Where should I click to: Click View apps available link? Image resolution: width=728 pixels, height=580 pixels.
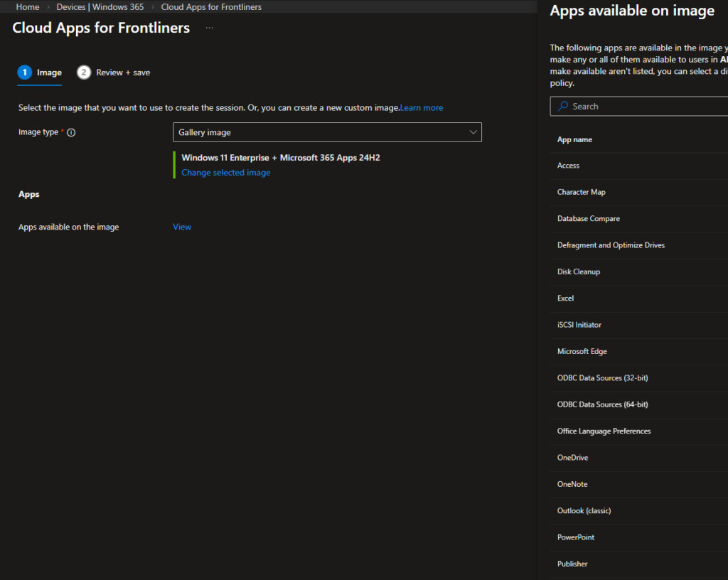[x=182, y=227]
